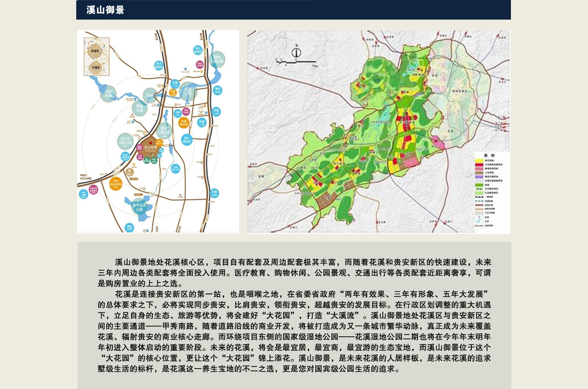588x389 pixels.
Task: Click the 贵大南校区 blue circle
Action: tap(186, 139)
